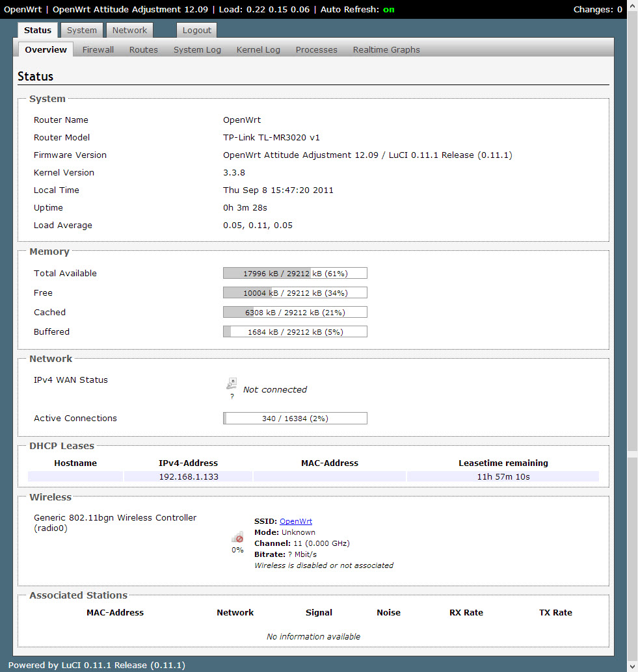Open the Kernel Log subtab
The image size is (638, 672).
[x=258, y=49]
